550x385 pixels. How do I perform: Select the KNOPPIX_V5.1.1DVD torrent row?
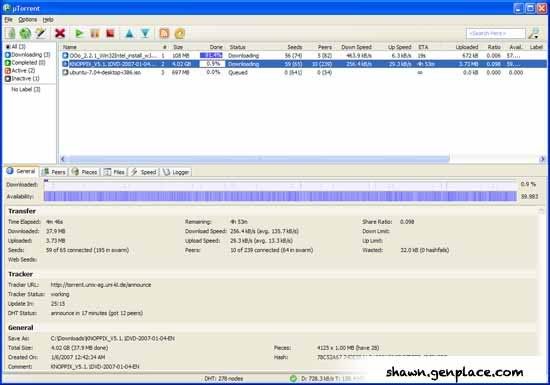point(303,64)
